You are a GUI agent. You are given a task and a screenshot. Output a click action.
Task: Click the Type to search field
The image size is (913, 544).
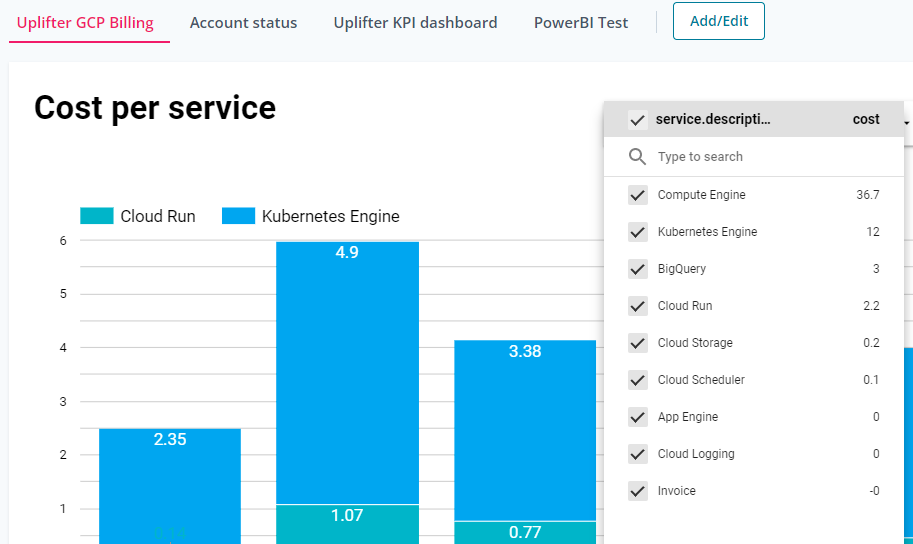753,157
